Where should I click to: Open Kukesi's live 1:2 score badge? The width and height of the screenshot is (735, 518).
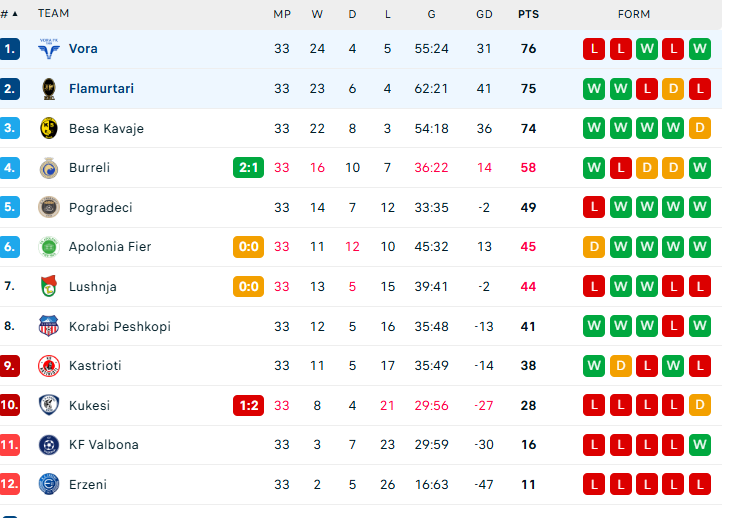248,405
